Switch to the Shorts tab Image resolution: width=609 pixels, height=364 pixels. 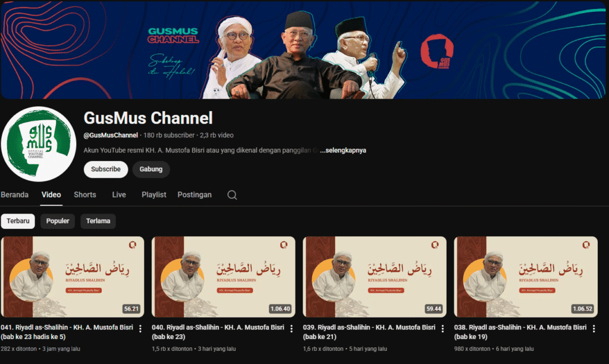point(85,195)
